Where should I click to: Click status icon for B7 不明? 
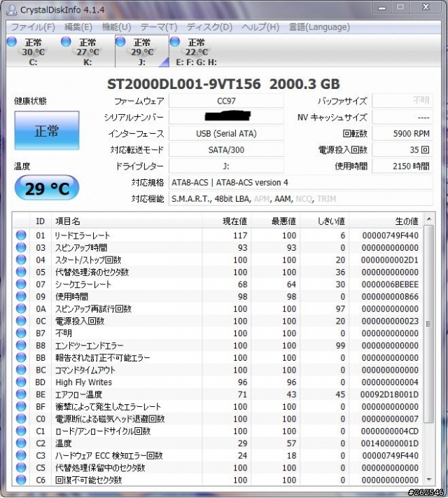point(21,333)
